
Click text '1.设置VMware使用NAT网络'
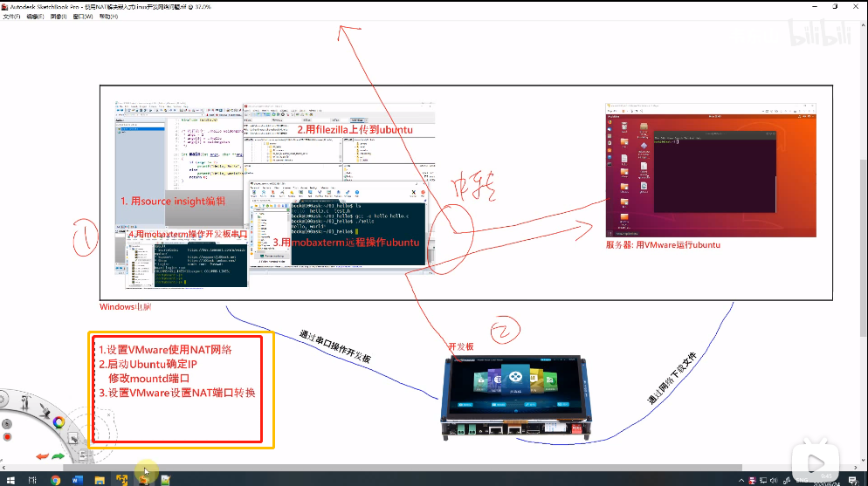pyautogui.click(x=166, y=350)
